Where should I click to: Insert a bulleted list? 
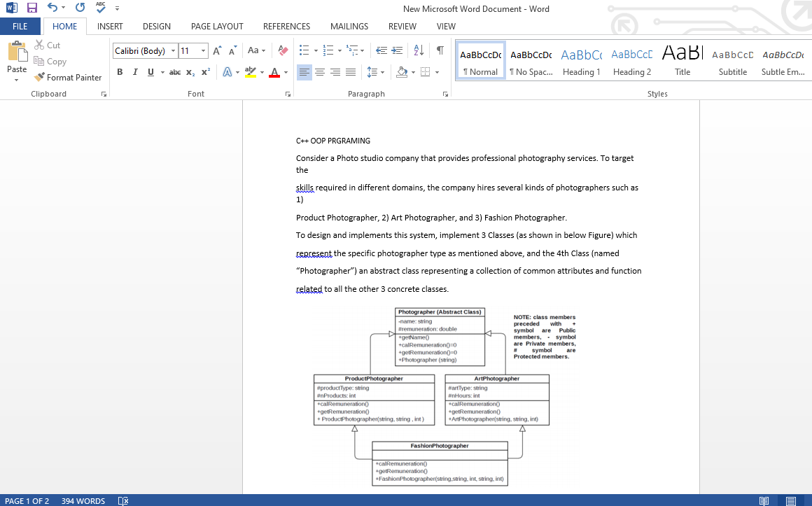coord(304,50)
